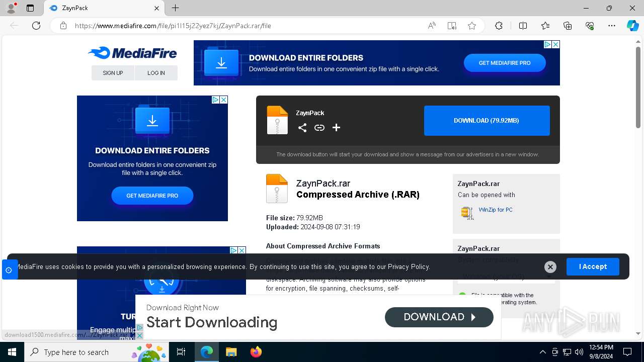Open Task View on taskbar
Viewport: 644px width, 362px height.
pos(182,352)
